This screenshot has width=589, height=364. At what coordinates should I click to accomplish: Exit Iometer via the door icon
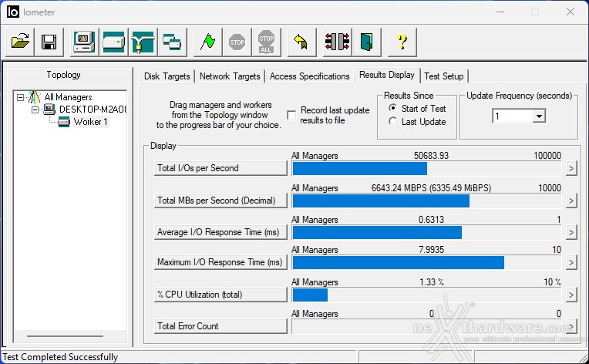click(367, 42)
